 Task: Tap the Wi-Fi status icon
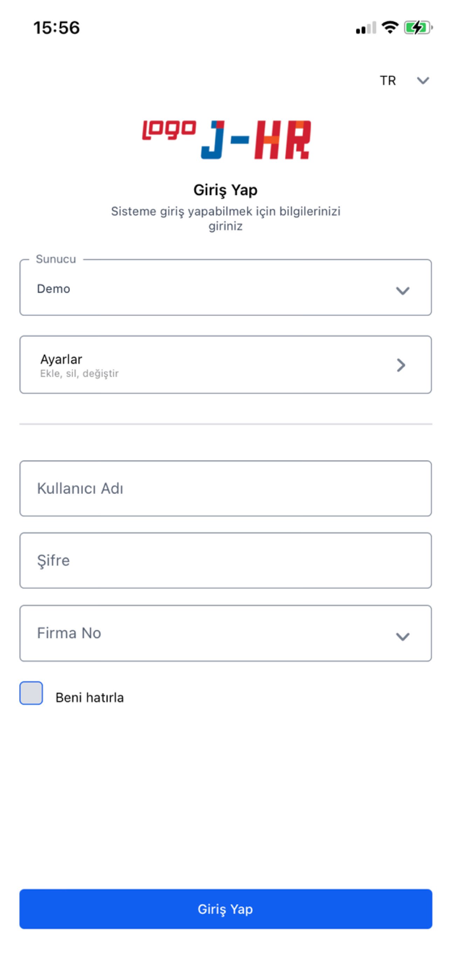pyautogui.click(x=390, y=27)
